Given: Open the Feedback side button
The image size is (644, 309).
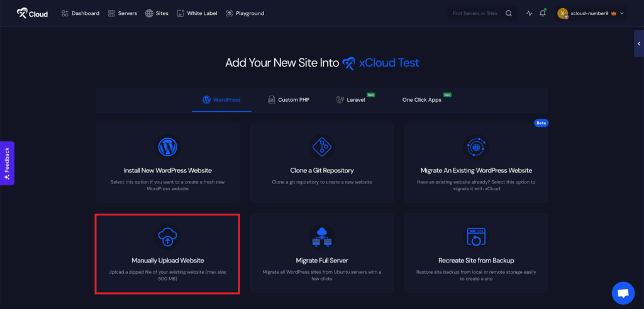Looking at the screenshot, I should coord(7,163).
